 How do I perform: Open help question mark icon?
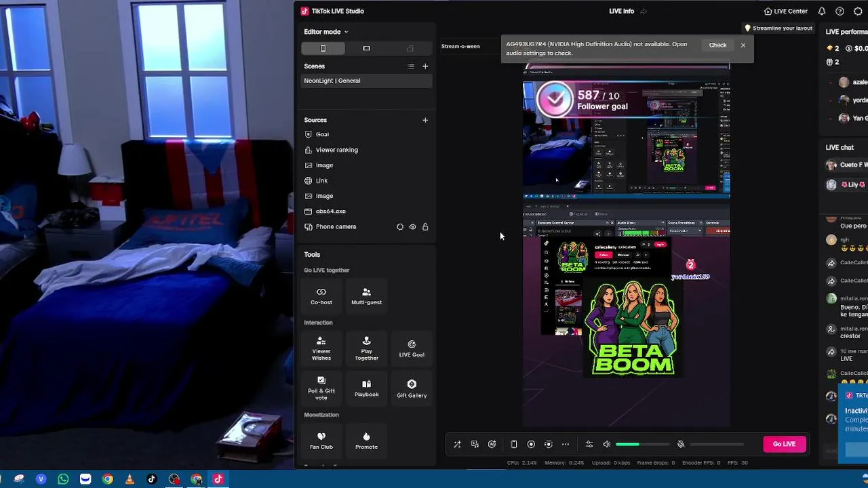click(x=840, y=12)
